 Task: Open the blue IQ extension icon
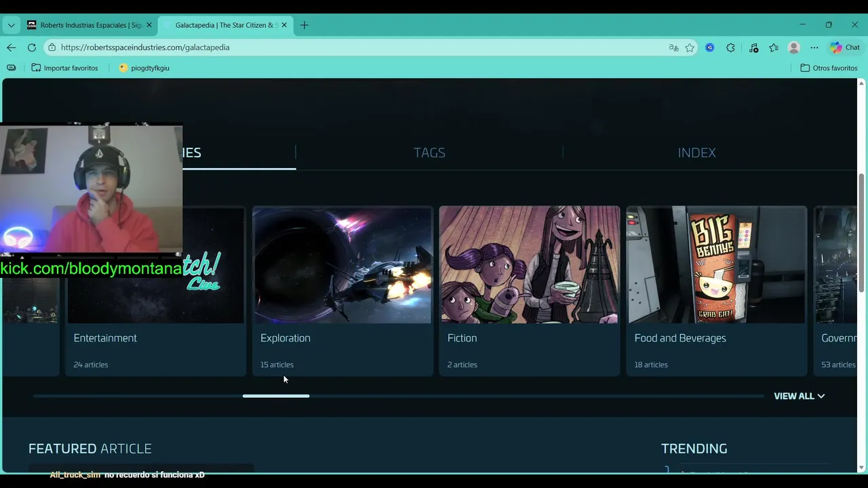[710, 47]
